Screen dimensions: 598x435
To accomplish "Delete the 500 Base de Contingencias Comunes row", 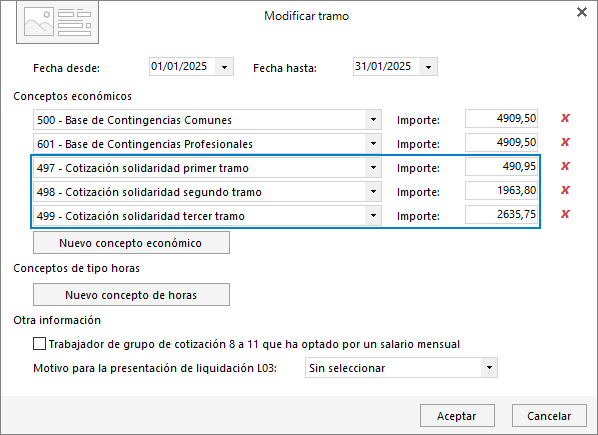I will 565,118.
